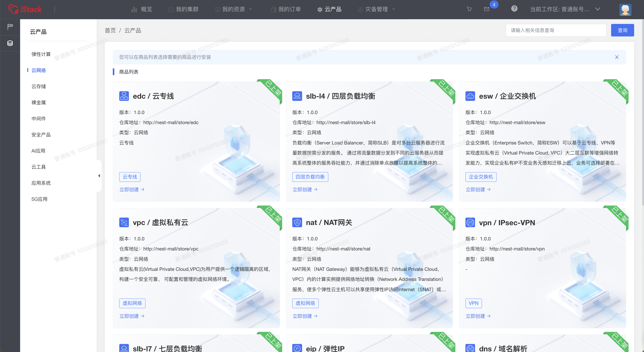Viewport: 644px width, 352px height.
Task: Click the slb-l7 product icon
Action: click(124, 348)
